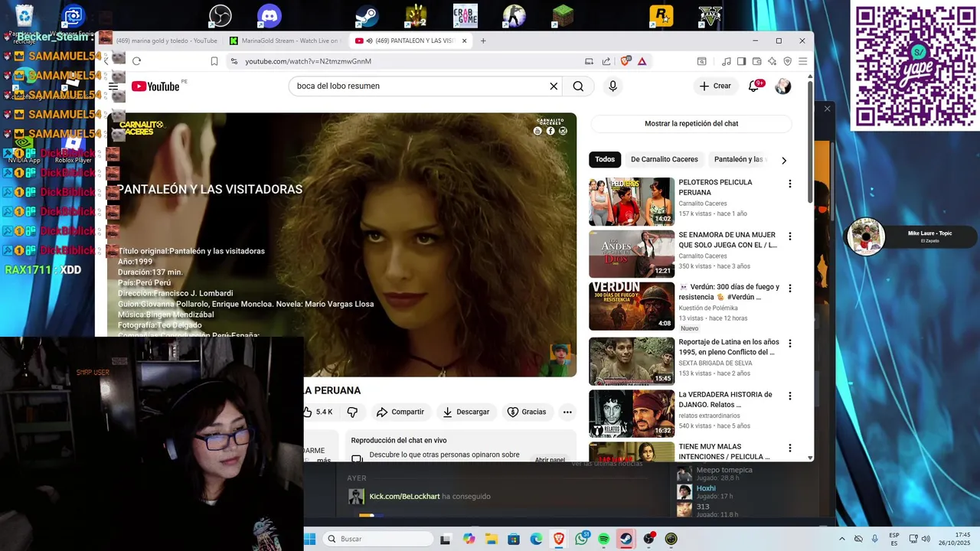Click Kick.com/BeLockhart link in Steam window

click(404, 497)
